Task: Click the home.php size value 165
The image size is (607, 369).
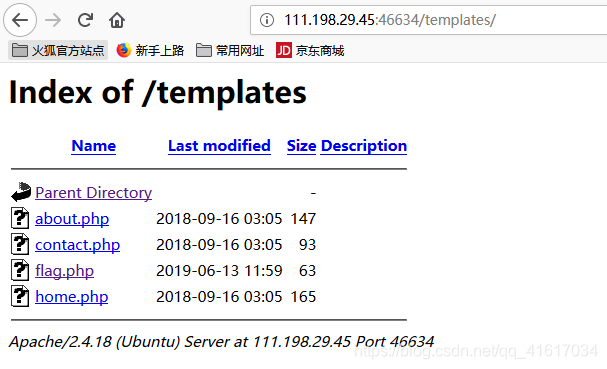Action: (303, 297)
